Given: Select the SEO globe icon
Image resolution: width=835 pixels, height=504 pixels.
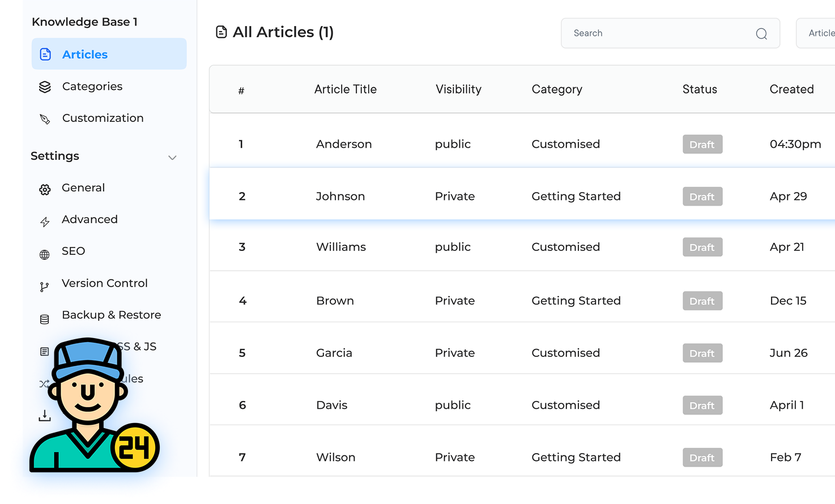Looking at the screenshot, I should pyautogui.click(x=45, y=251).
